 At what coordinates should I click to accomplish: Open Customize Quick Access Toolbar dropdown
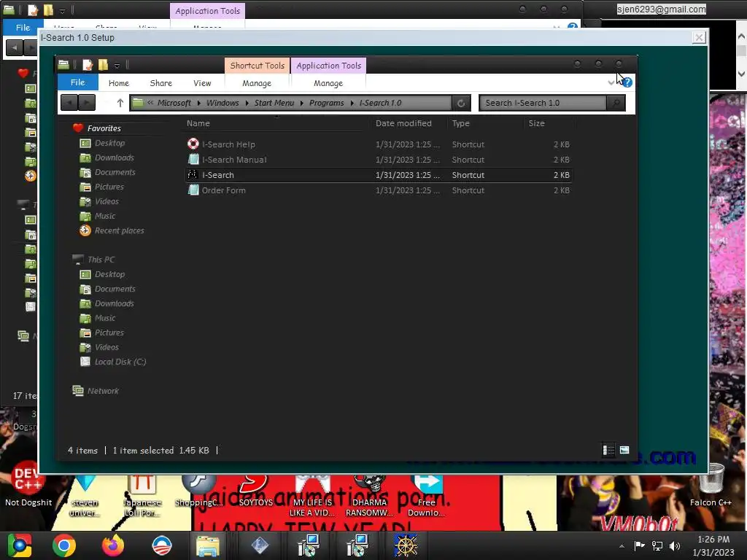pyautogui.click(x=117, y=65)
